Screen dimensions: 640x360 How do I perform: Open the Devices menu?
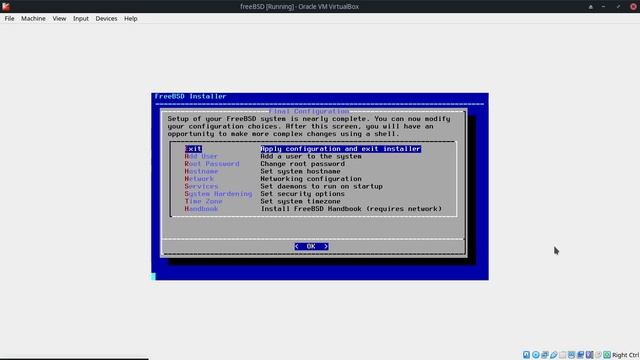[106, 18]
